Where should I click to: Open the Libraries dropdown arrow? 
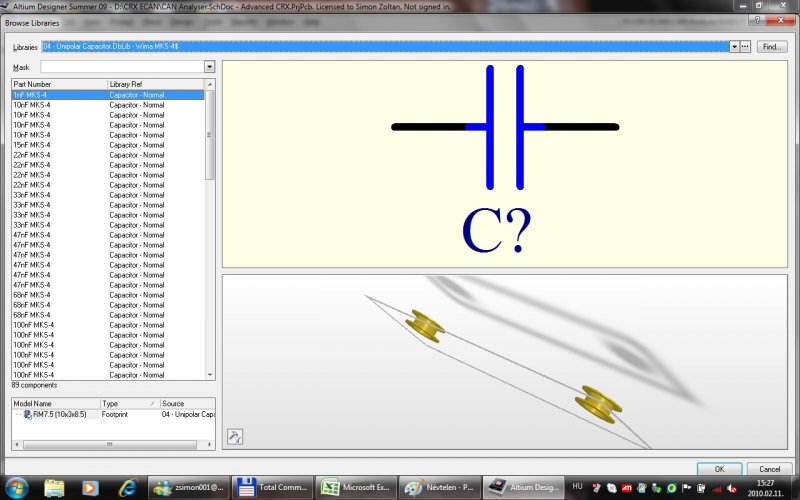[x=734, y=46]
